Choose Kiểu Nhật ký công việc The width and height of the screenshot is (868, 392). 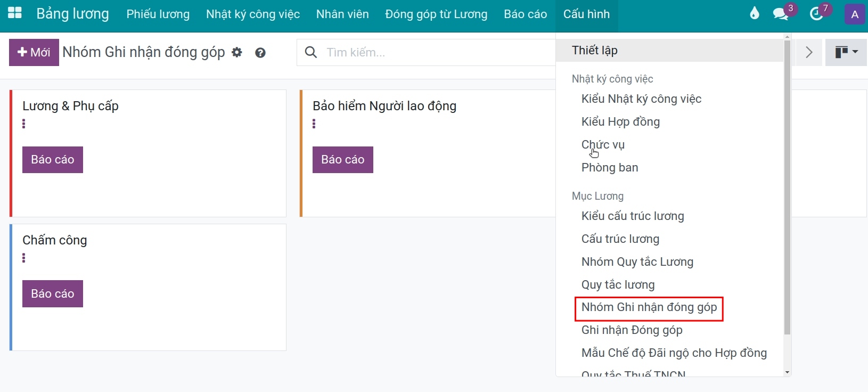tap(641, 99)
